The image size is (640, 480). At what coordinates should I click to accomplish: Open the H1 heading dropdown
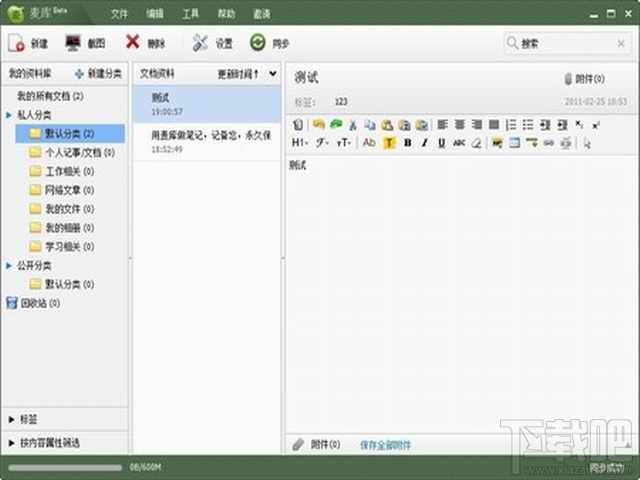point(300,142)
